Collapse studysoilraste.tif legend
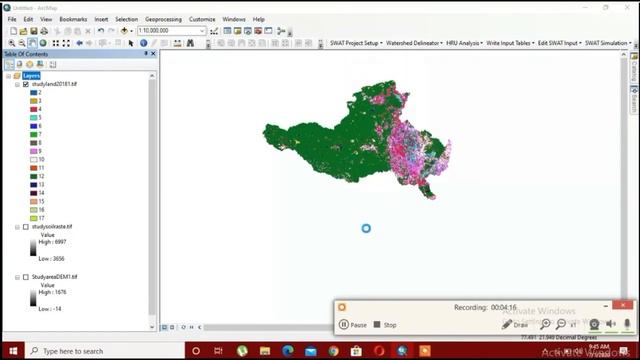The width and height of the screenshot is (640, 360). [17, 227]
